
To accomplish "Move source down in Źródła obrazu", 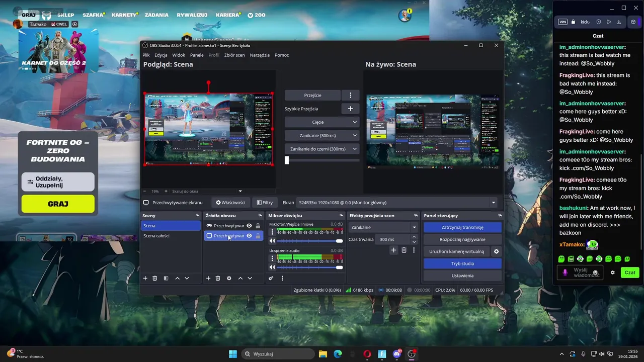I will (x=250, y=278).
